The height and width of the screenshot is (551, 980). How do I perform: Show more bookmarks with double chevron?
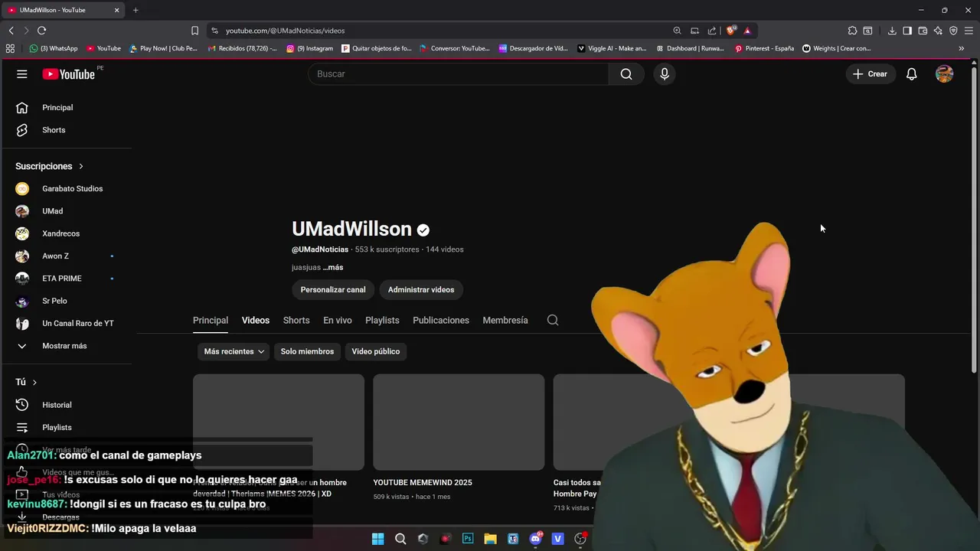(962, 48)
